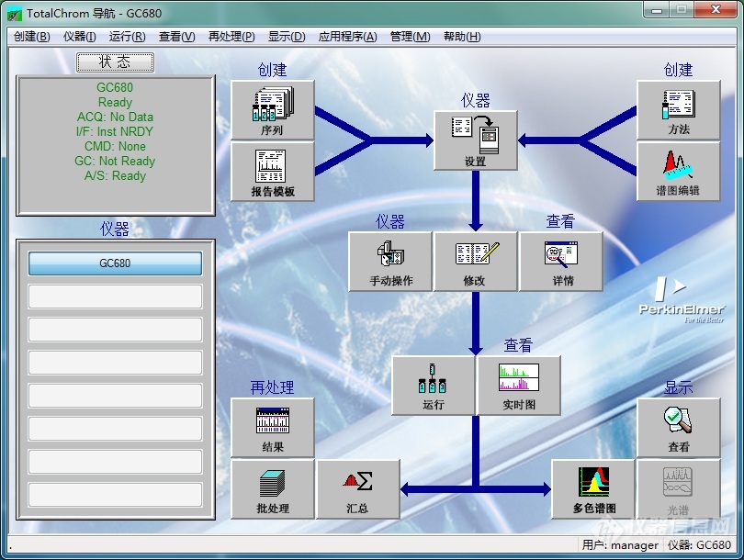This screenshot has width=744, height=560.
Task: Open the 方法 method create icon
Action: [678, 110]
